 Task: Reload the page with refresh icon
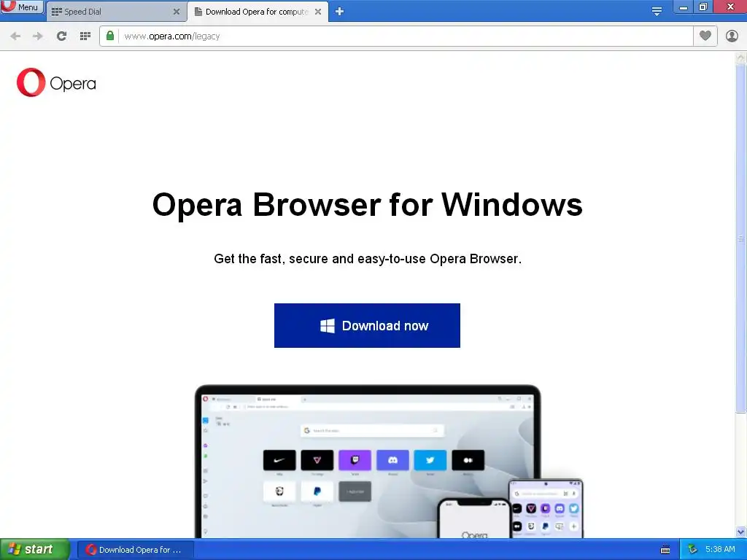tap(61, 36)
